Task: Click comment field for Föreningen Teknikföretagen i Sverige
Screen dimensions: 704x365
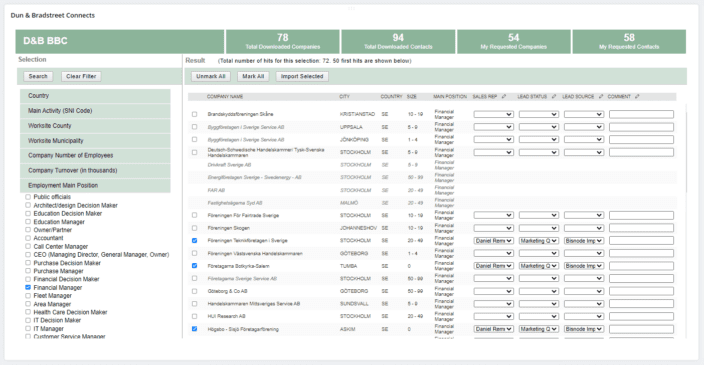Action: coord(641,241)
